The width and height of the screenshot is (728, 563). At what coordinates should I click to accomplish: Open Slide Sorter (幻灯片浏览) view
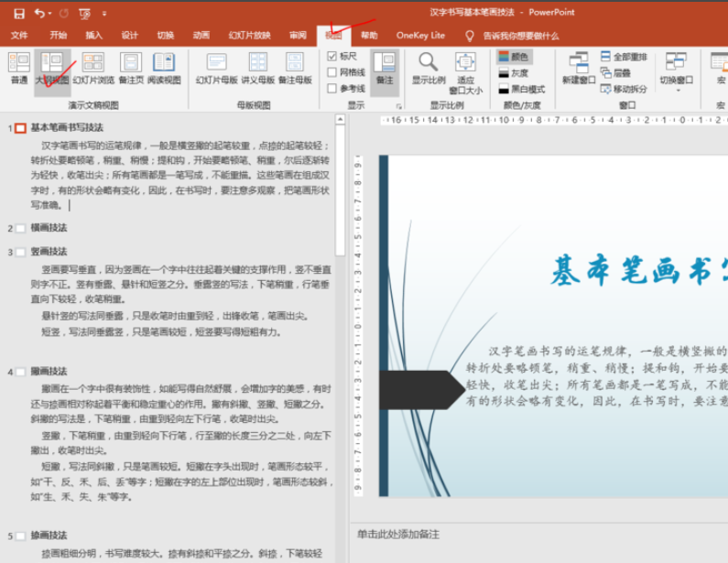click(93, 69)
